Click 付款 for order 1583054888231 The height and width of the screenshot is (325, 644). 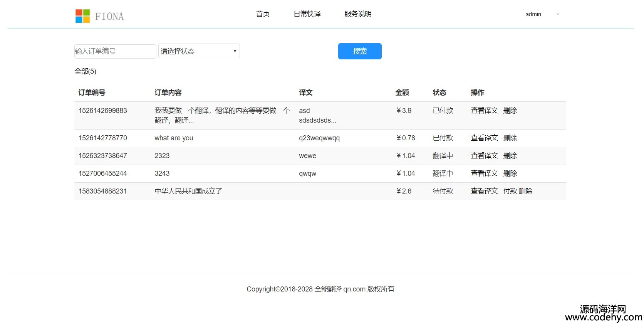(510, 191)
